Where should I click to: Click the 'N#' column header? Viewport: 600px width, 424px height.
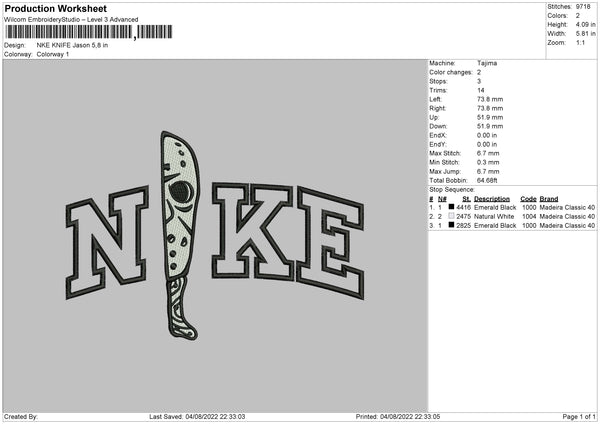point(442,199)
